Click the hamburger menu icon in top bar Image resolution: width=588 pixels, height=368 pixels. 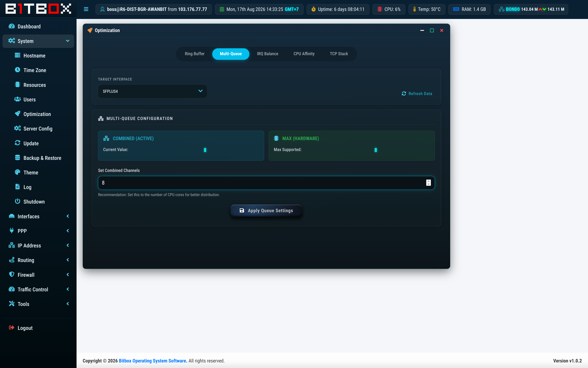[x=86, y=9]
